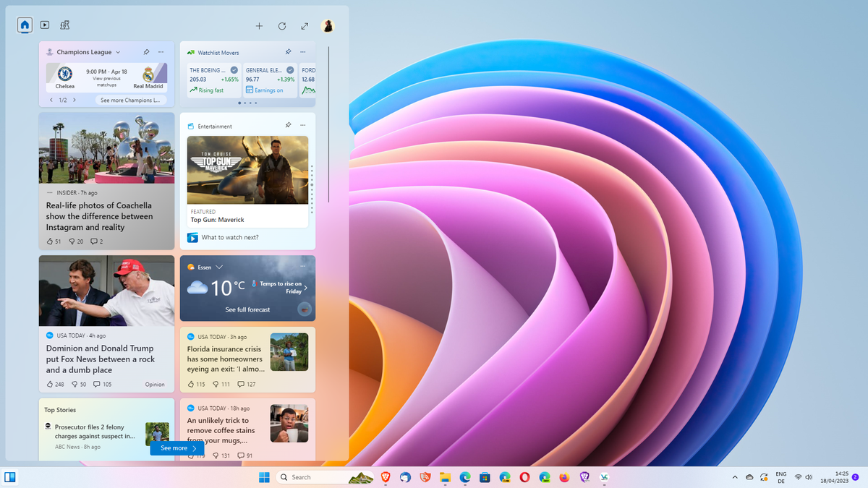Viewport: 868px width, 488px height.
Task: Show hidden system tray icons
Action: (735, 477)
